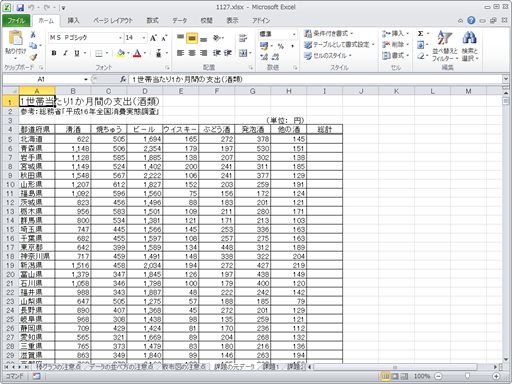Click in the formula bar text field
Viewport: 512px width, 384px height.
click(x=315, y=79)
